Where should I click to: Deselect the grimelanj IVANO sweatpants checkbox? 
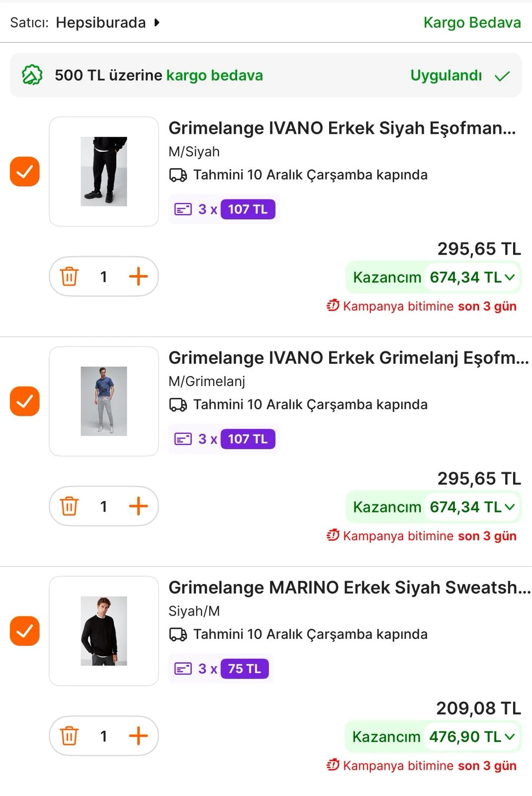point(25,401)
